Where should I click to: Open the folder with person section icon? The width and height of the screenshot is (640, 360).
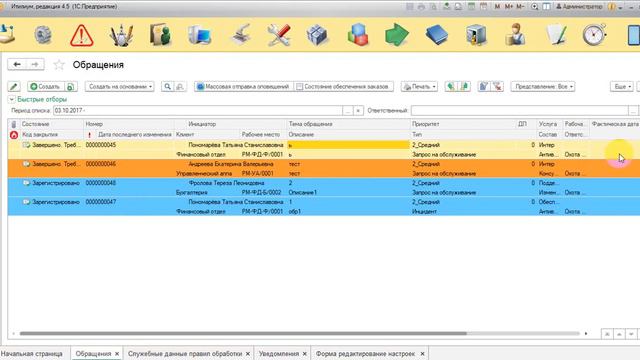click(160, 35)
